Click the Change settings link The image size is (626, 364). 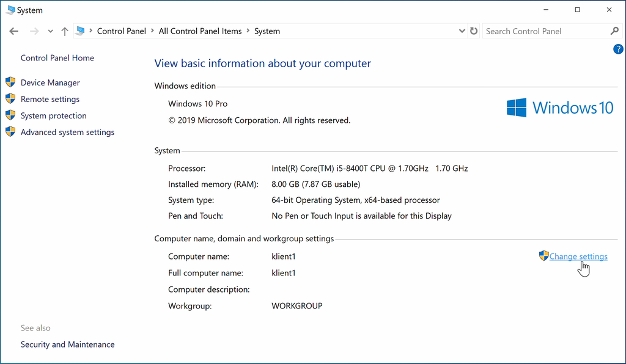click(x=578, y=257)
